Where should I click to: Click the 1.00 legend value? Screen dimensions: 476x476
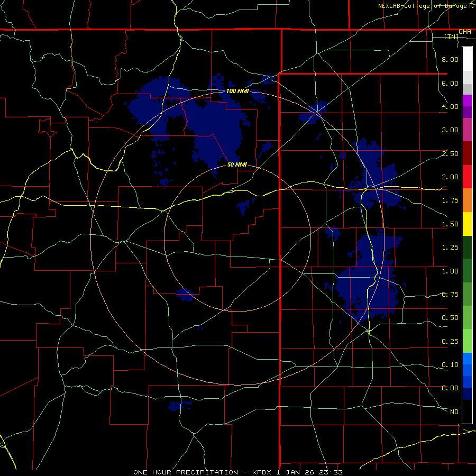(450, 271)
